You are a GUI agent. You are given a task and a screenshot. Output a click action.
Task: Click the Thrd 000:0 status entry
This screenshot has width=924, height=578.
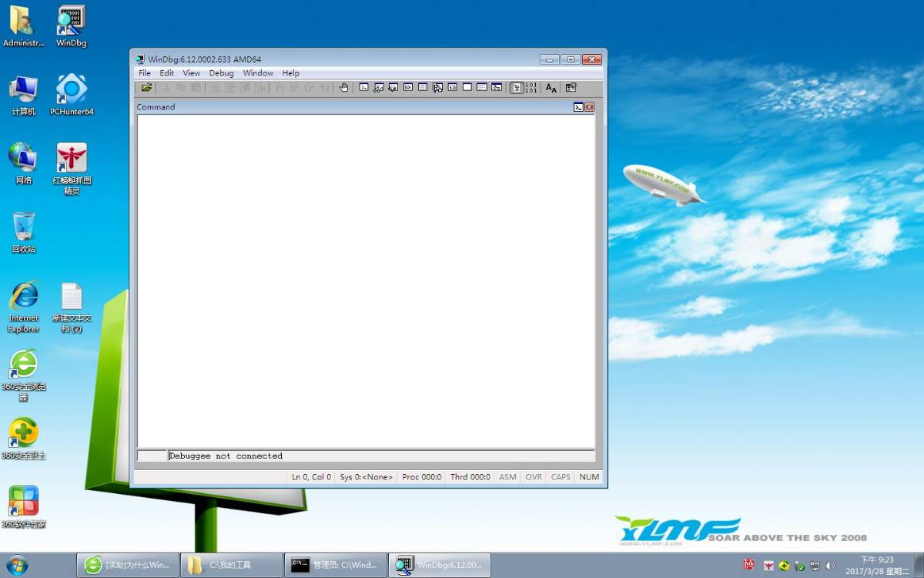(470, 477)
